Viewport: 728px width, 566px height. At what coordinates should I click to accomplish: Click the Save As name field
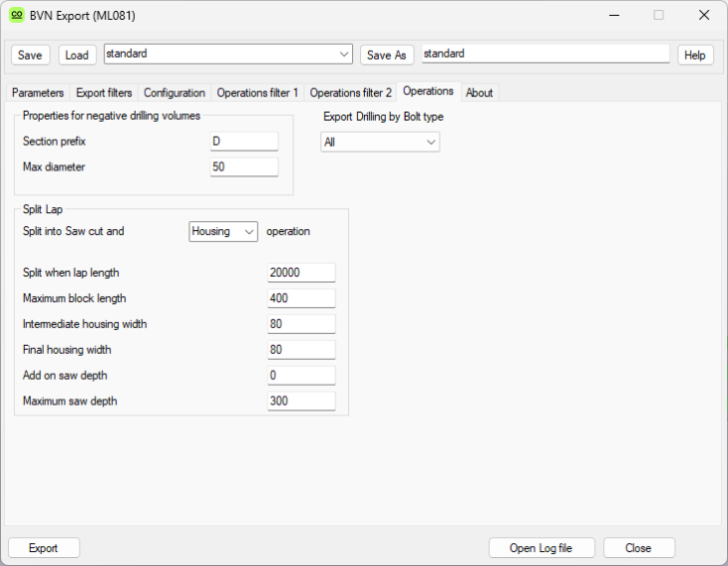click(545, 54)
